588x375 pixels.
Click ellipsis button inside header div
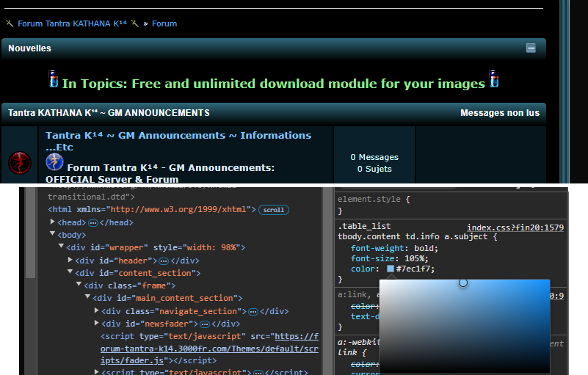point(164,261)
